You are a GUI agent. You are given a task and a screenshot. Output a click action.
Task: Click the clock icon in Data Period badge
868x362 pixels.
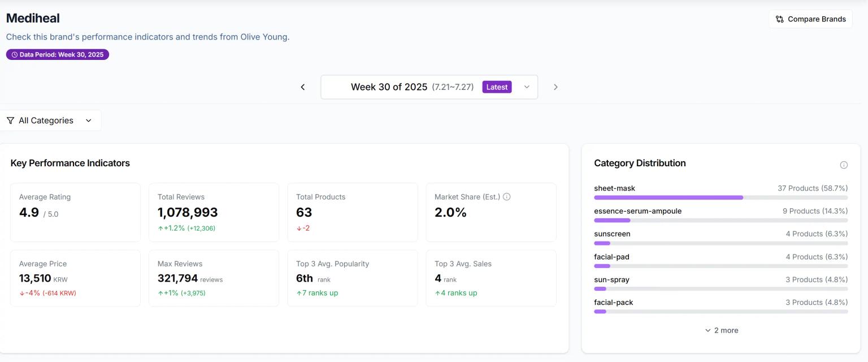15,55
